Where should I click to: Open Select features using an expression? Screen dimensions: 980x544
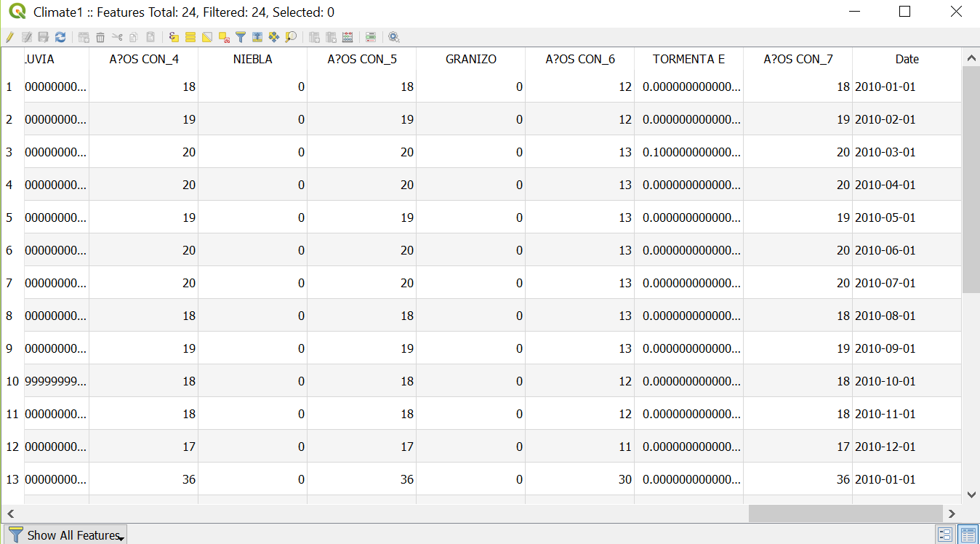point(173,37)
